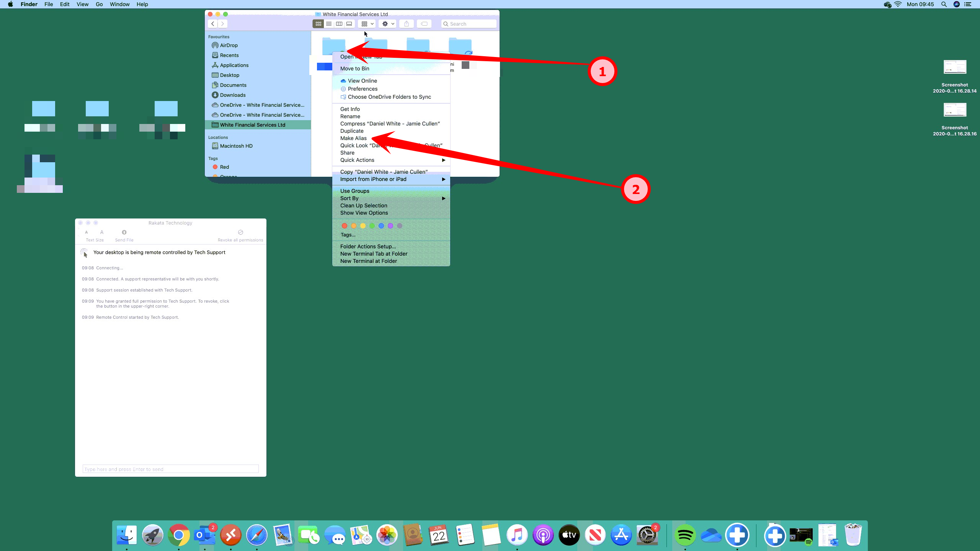Choose Make Alias from context menu
Image resolution: width=980 pixels, height=551 pixels.
[x=353, y=138]
